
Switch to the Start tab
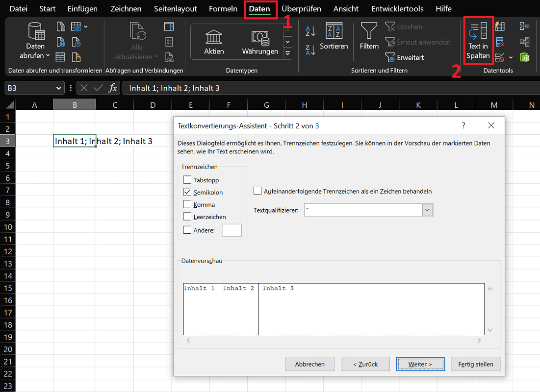pyautogui.click(x=47, y=9)
